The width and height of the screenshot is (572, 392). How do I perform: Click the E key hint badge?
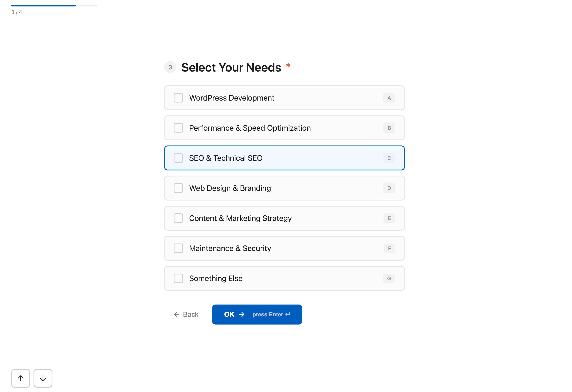[389, 218]
